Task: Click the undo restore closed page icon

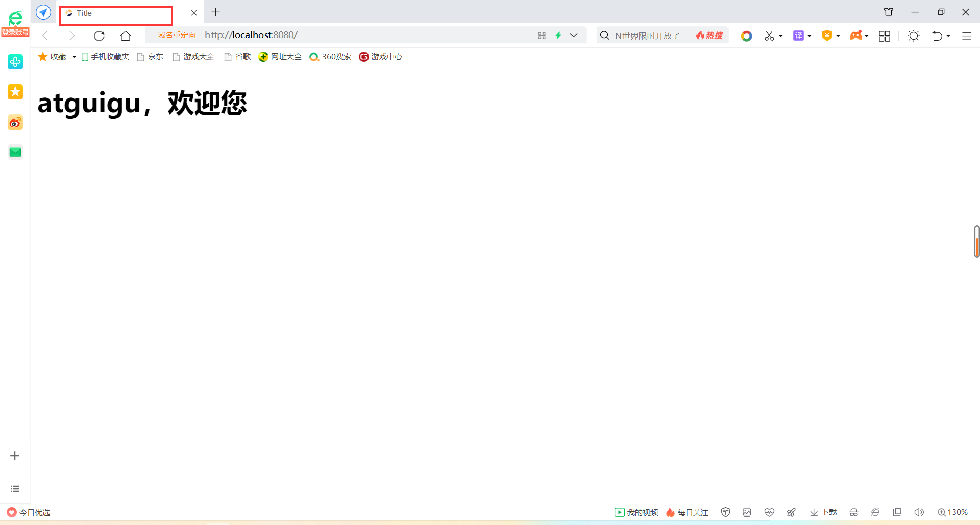Action: coord(937,36)
